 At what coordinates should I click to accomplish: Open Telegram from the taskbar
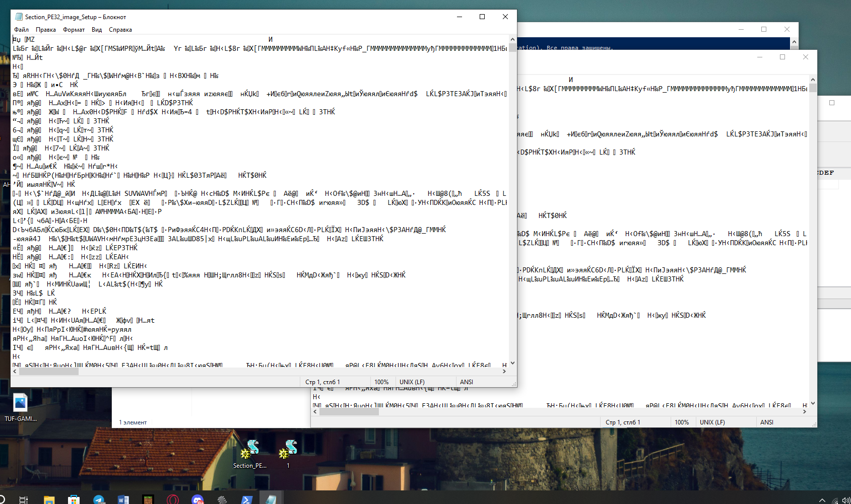(99, 499)
